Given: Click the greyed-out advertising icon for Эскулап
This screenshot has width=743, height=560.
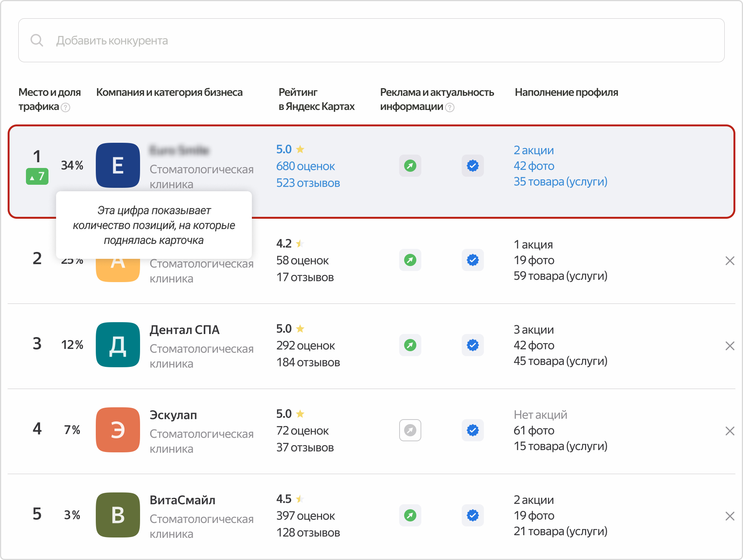Looking at the screenshot, I should click(410, 430).
